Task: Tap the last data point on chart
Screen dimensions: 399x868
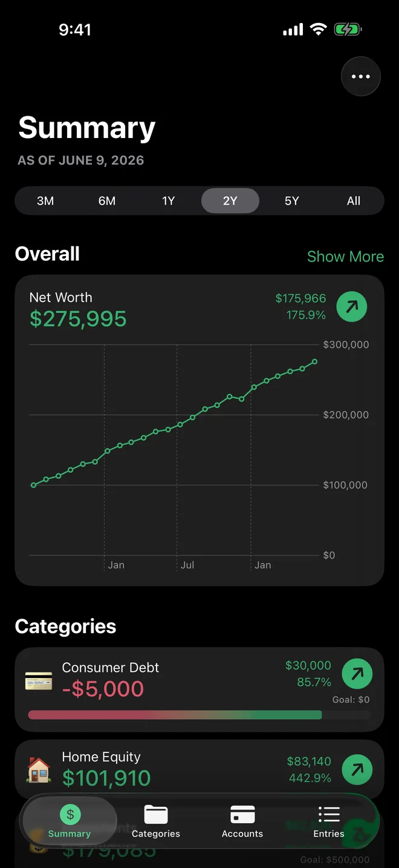Action: 315,361
